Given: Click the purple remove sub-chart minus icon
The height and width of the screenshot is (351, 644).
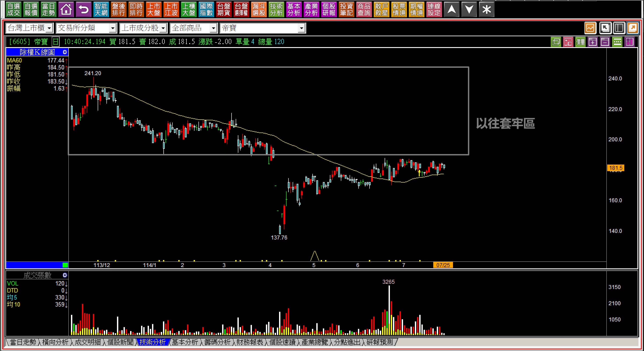Looking at the screenshot, I should click(x=605, y=42).
